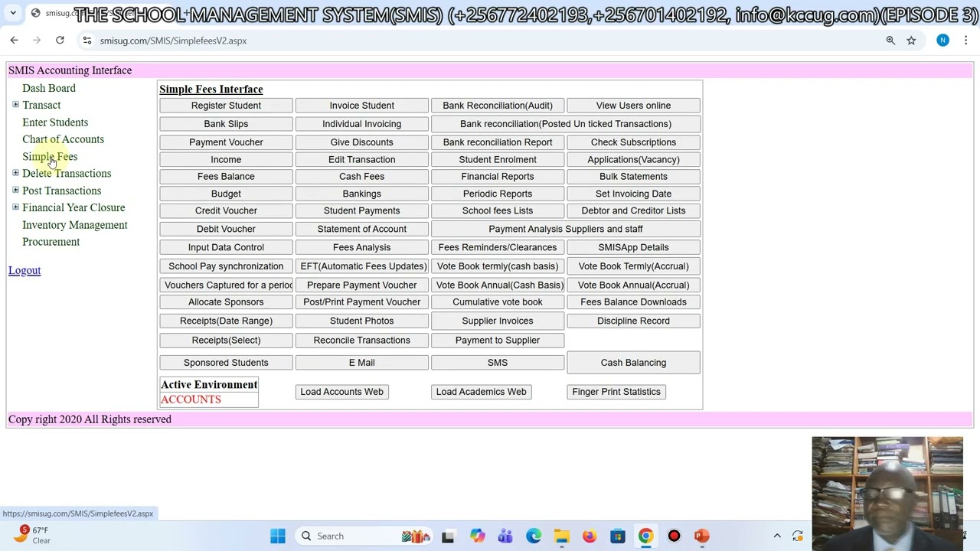This screenshot has height=551, width=980.
Task: Bookmark this page with the star icon
Action: tap(911, 41)
